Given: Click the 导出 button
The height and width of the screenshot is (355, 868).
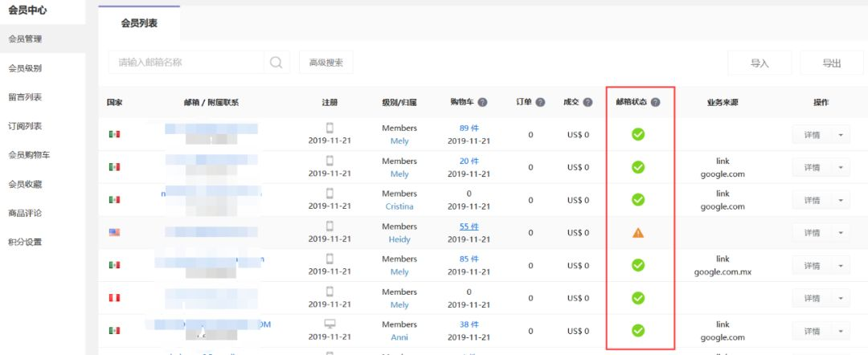Looking at the screenshot, I should point(832,63).
